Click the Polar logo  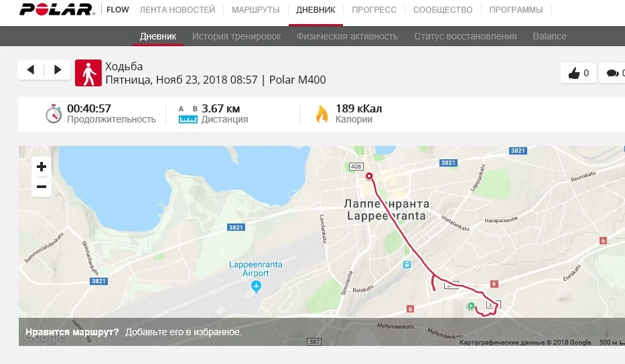point(58,9)
